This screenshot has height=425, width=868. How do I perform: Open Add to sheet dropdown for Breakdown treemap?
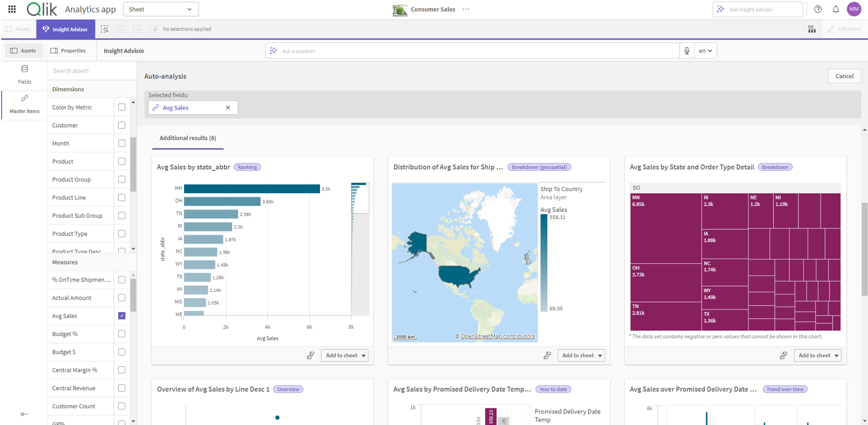(818, 356)
